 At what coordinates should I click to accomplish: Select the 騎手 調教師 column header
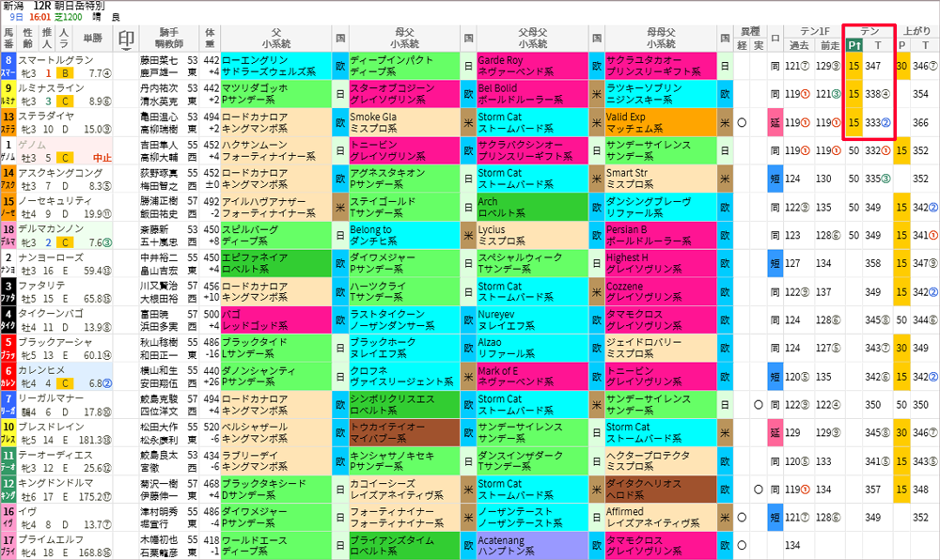tap(169, 39)
